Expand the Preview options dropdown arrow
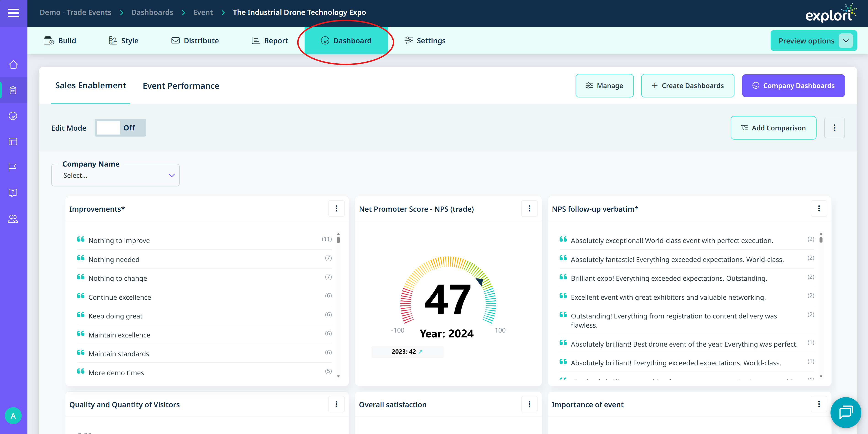 (846, 41)
